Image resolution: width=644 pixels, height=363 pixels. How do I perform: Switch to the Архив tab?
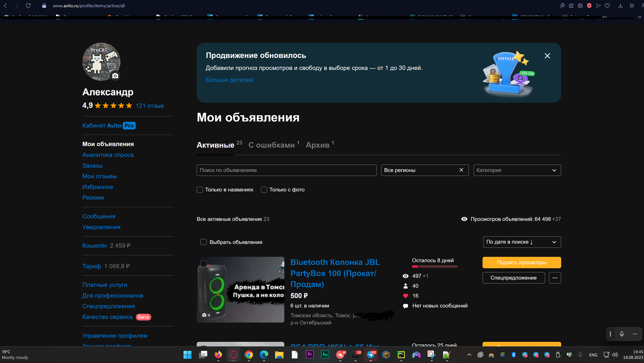(x=320, y=145)
